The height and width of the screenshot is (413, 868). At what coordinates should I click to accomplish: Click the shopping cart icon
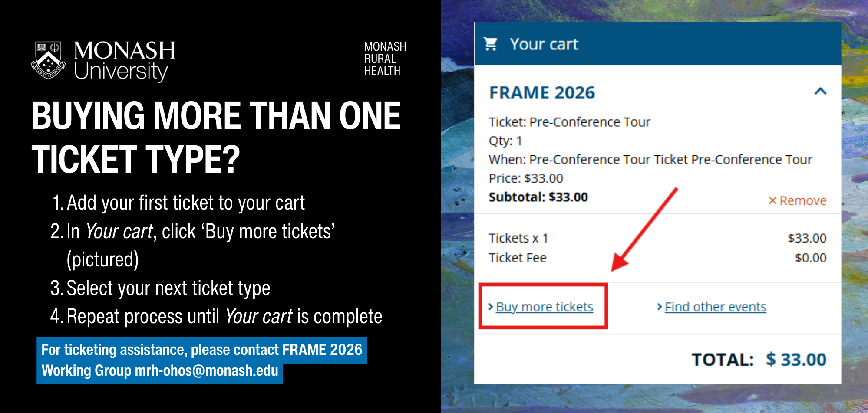(491, 44)
